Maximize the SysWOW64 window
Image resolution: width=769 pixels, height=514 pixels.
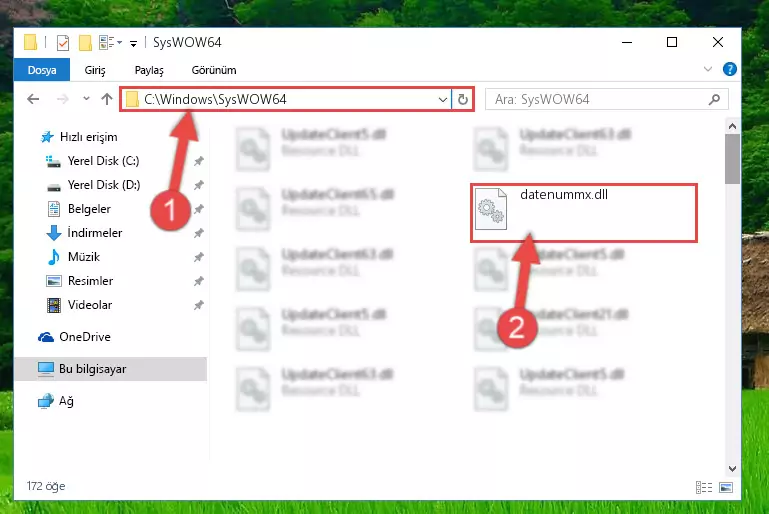pos(672,43)
